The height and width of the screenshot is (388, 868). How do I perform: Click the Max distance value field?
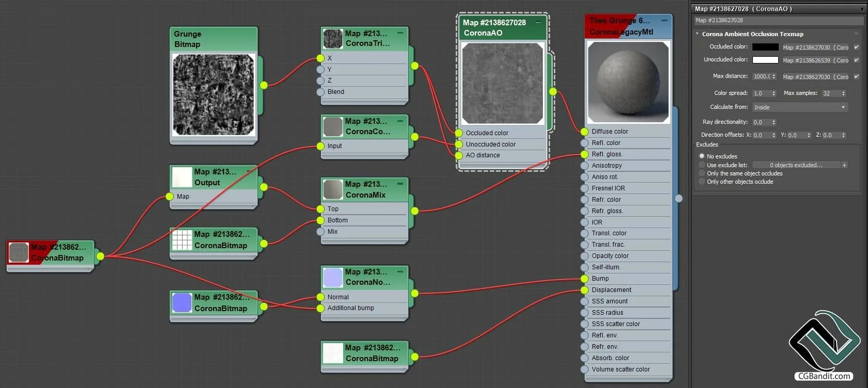click(x=761, y=76)
